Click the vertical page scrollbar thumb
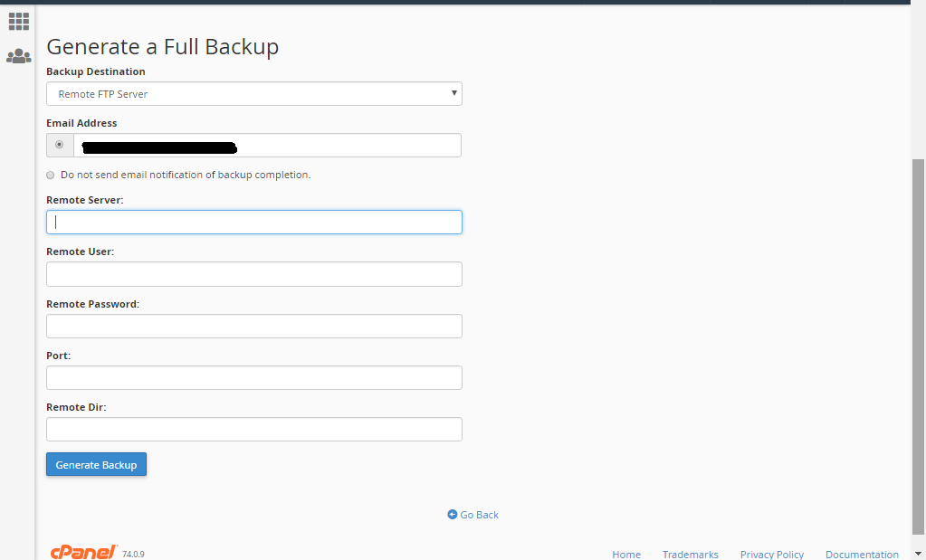Screen dimensions: 926x560 919,348
